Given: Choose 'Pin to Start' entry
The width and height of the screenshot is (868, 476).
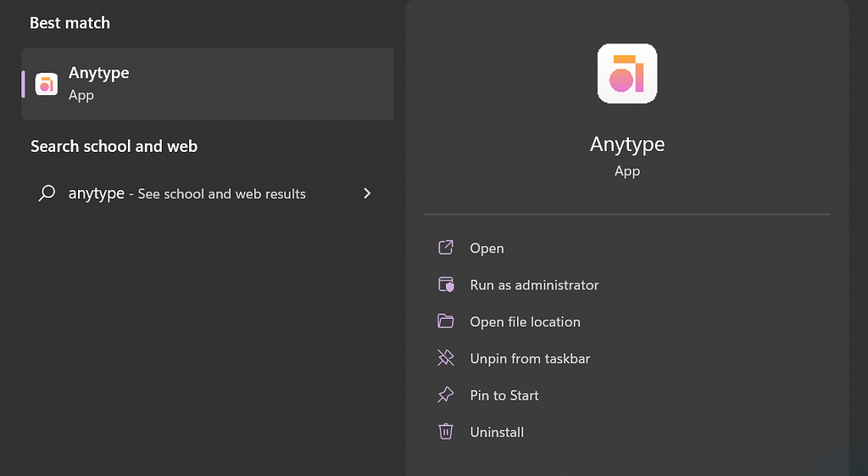Looking at the screenshot, I should click(x=504, y=395).
